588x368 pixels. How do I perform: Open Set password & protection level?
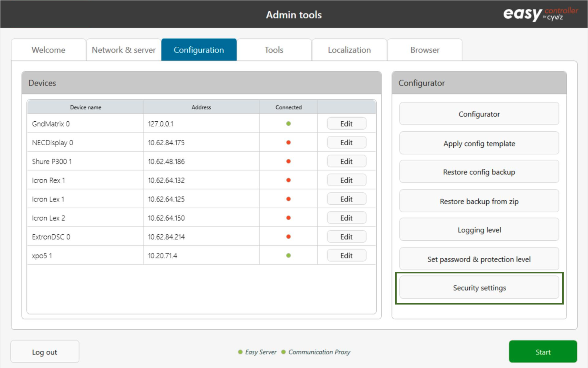[479, 259]
